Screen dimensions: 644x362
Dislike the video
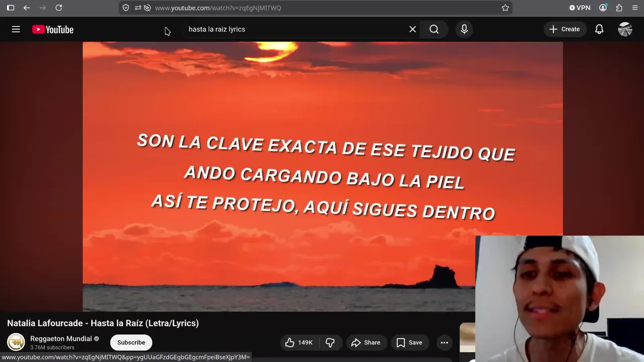[330, 342]
